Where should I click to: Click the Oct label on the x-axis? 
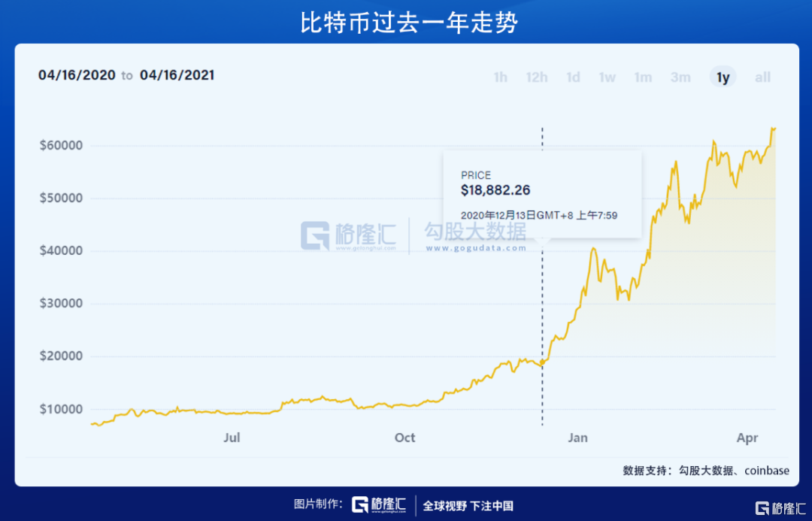pyautogui.click(x=404, y=438)
